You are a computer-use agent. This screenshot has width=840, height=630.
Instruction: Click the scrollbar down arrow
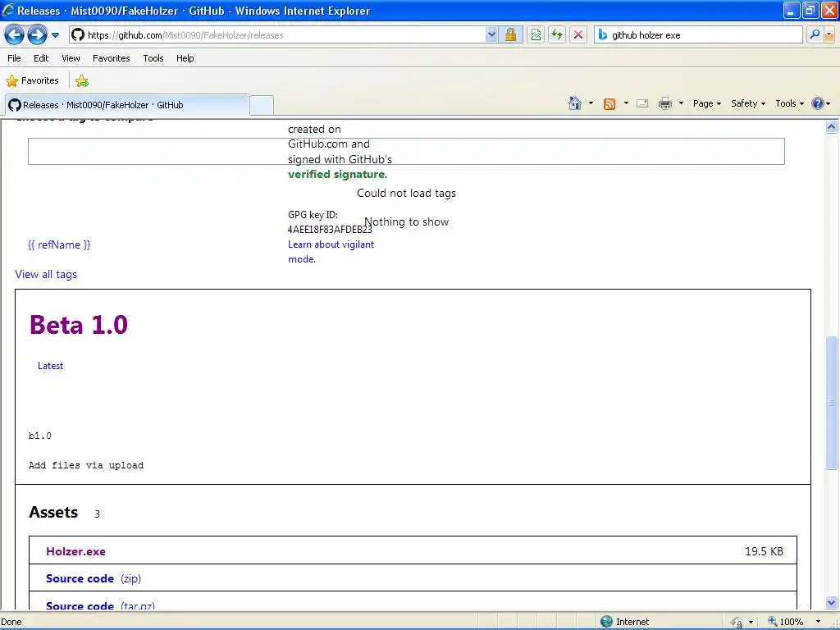coord(832,603)
